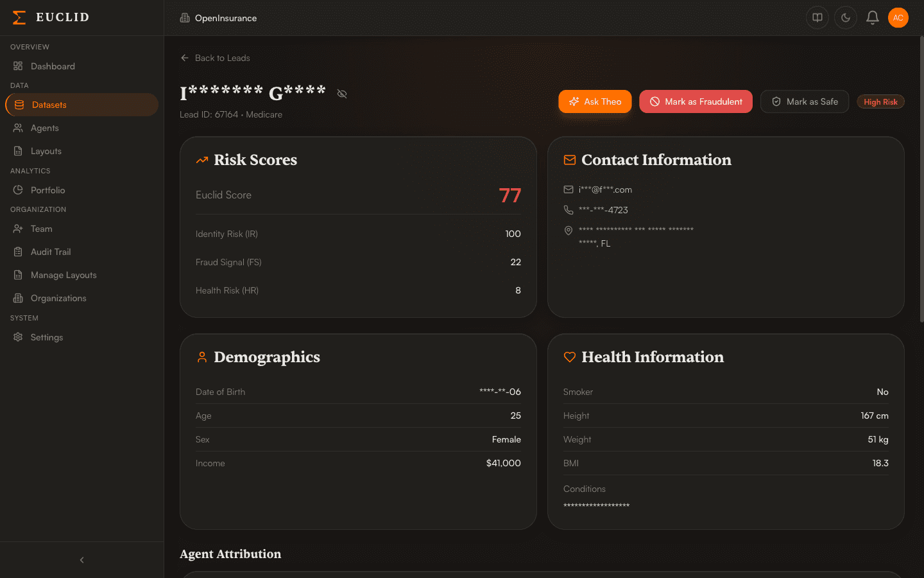Click the Income value $41,000

(x=504, y=463)
